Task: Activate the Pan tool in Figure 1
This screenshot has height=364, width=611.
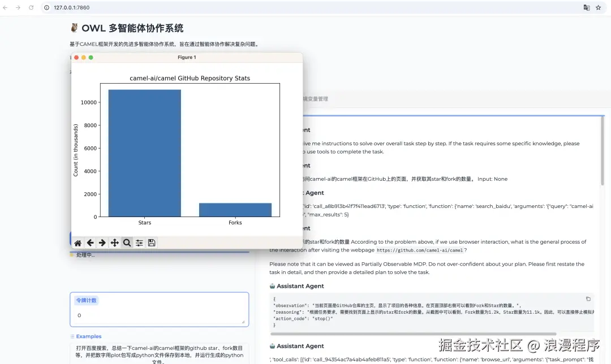Action: 114,243
